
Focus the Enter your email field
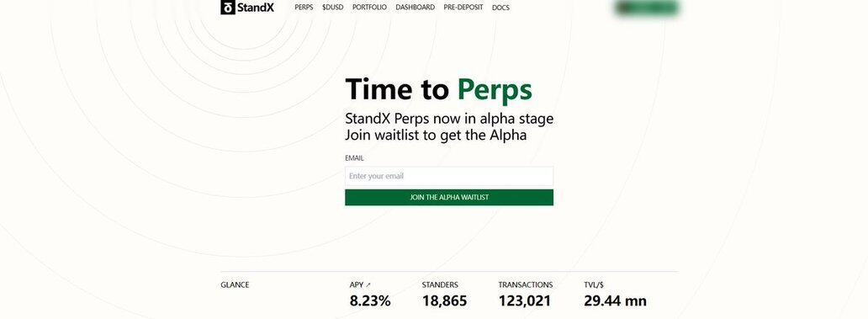click(x=449, y=176)
